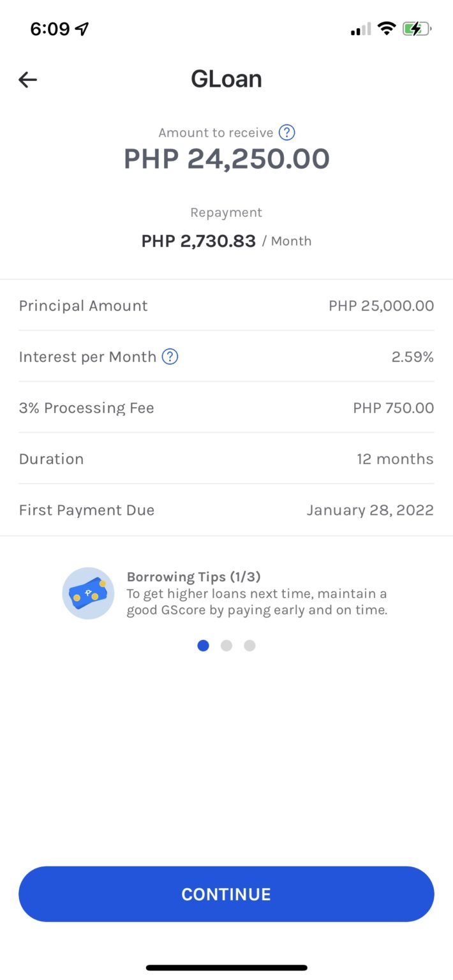This screenshot has width=453, height=980.
Task: Expand the 3% Processing Fee row
Action: tap(226, 408)
